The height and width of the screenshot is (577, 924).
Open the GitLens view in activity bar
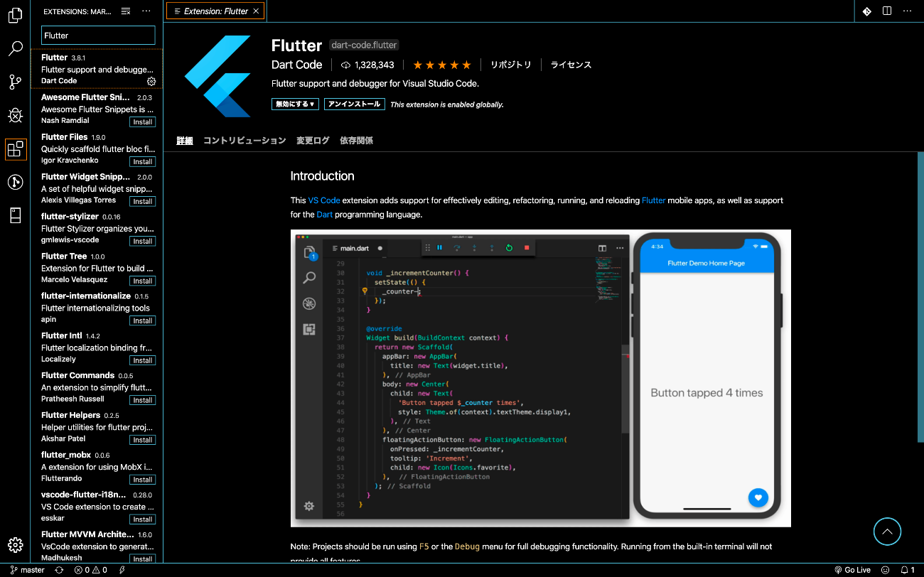(x=15, y=182)
